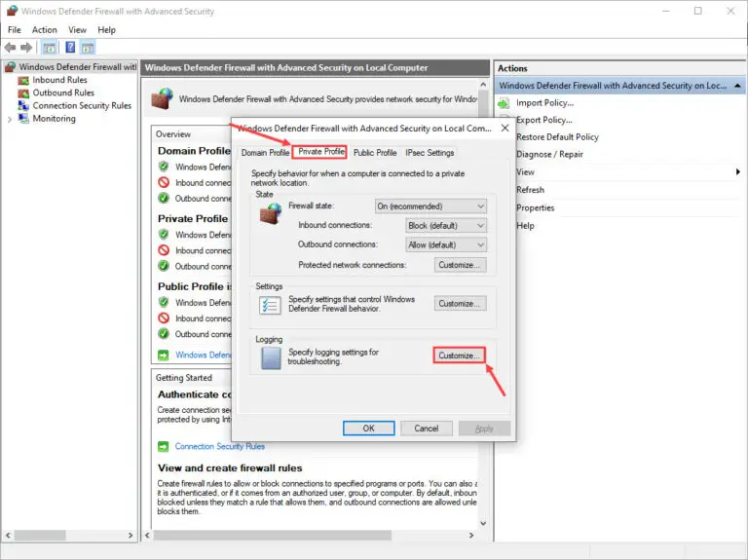Click the green shield icon under Public Profile
The height and width of the screenshot is (560, 748).
coord(164,302)
